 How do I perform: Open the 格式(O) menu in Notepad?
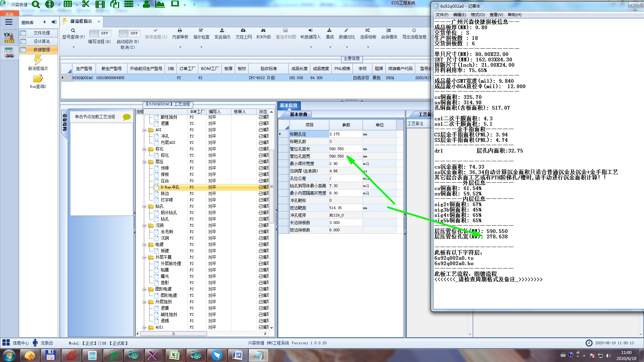(478, 15)
